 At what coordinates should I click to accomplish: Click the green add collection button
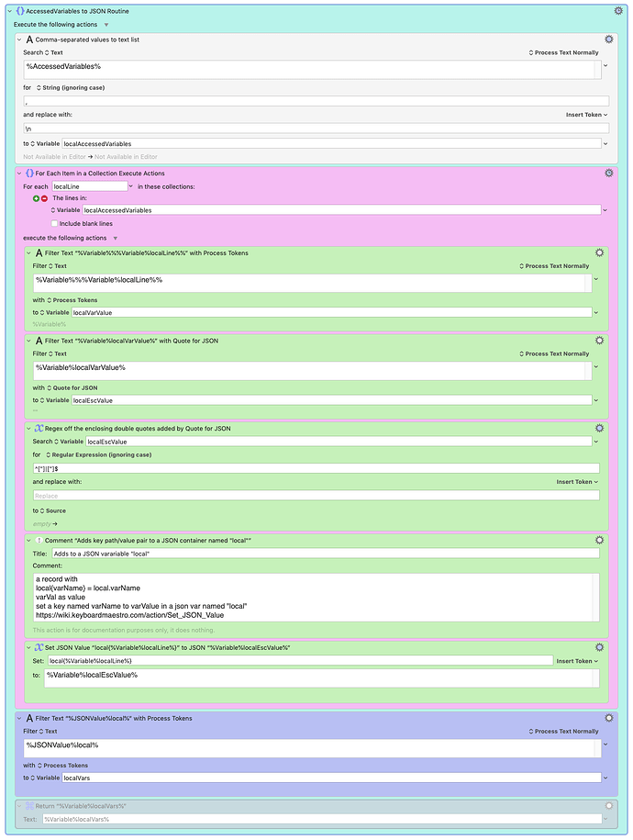tap(37, 198)
